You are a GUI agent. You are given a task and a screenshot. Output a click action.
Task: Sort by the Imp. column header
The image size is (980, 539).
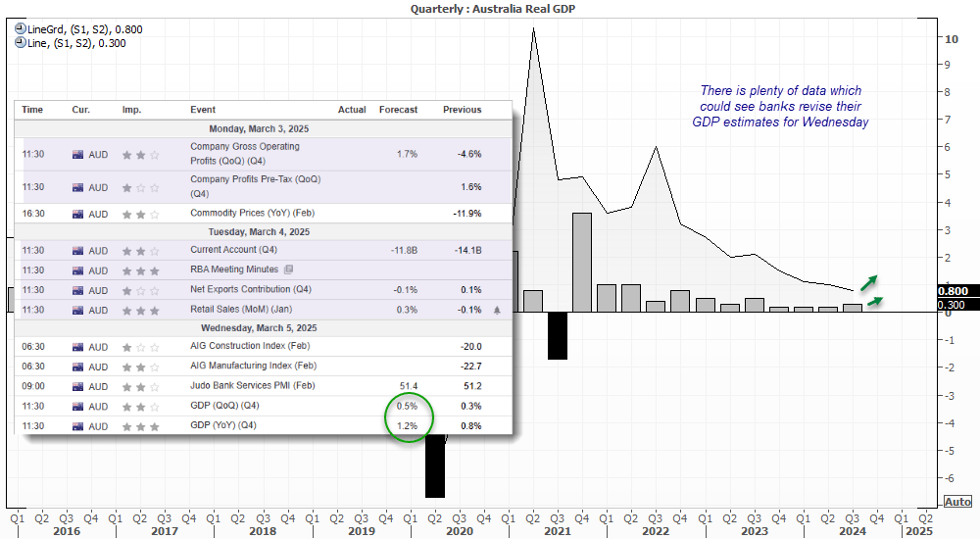click(131, 110)
